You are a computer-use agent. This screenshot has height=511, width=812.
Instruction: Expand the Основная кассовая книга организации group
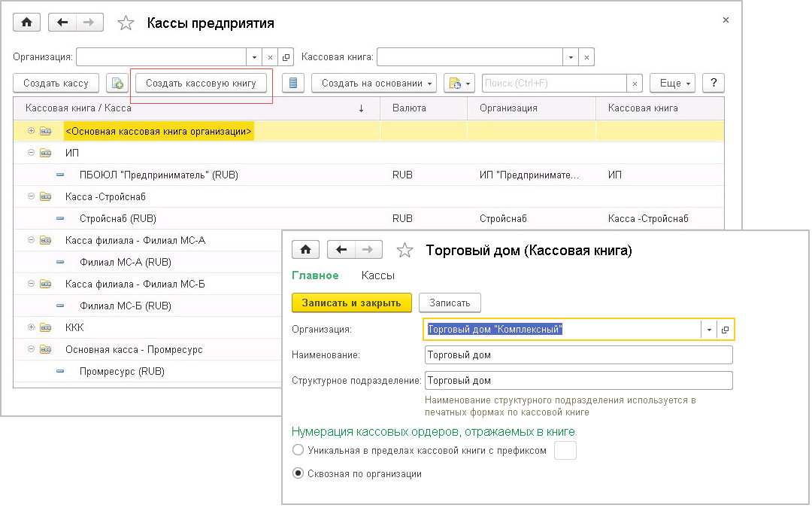point(32,132)
